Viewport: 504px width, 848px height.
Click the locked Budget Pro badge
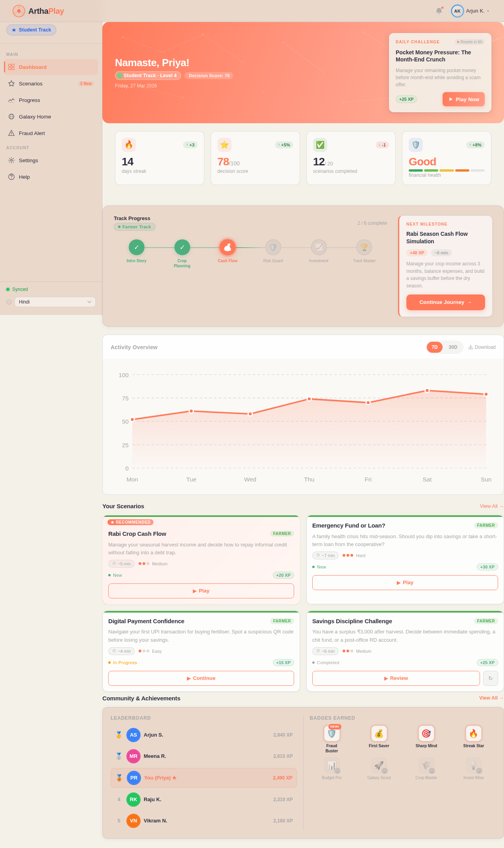click(x=332, y=766)
